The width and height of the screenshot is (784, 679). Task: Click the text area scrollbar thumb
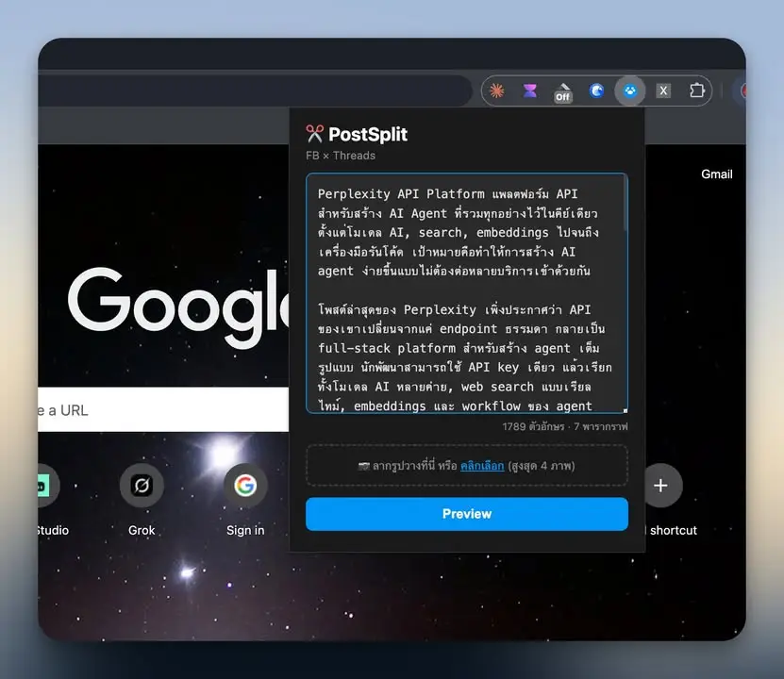(625, 203)
